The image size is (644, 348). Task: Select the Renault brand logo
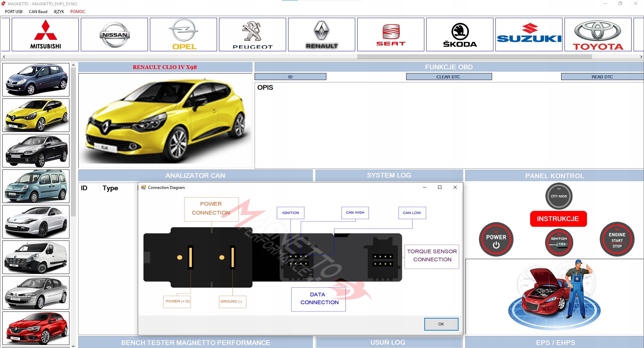point(322,34)
